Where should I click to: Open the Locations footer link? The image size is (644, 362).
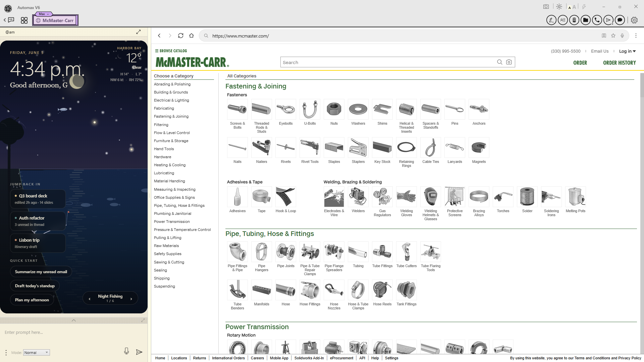pyautogui.click(x=179, y=358)
